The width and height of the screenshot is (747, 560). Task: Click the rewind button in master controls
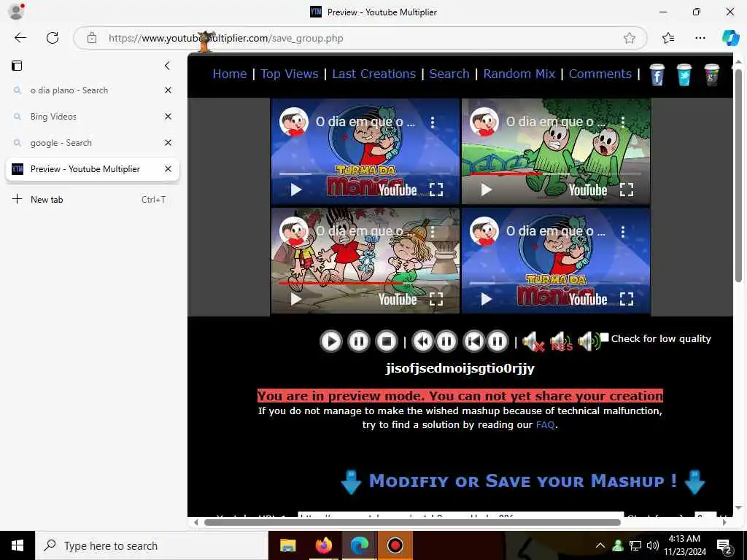tap(422, 341)
